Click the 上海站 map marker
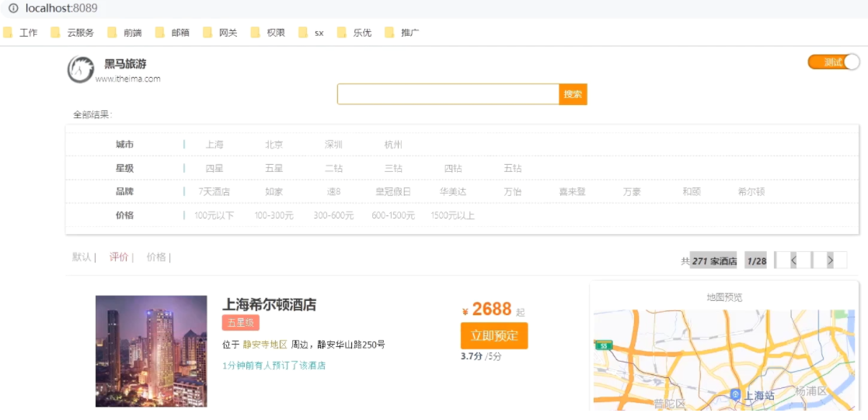This screenshot has width=868, height=420. point(735,394)
